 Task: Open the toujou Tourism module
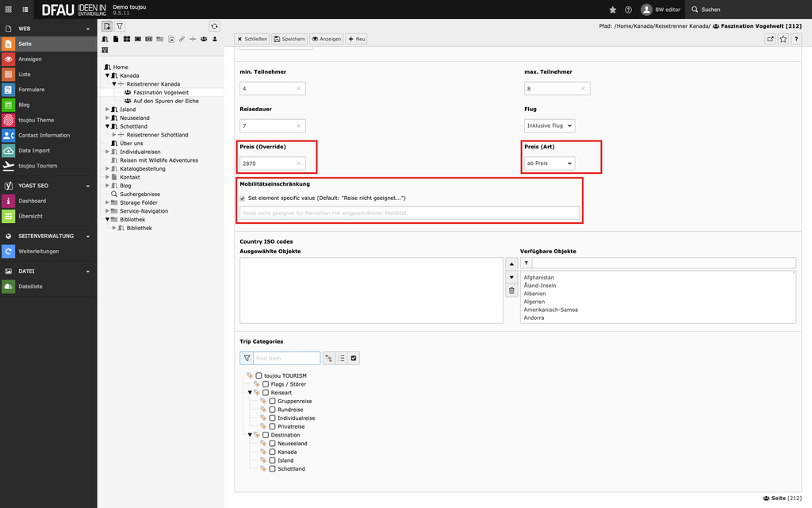coord(38,166)
